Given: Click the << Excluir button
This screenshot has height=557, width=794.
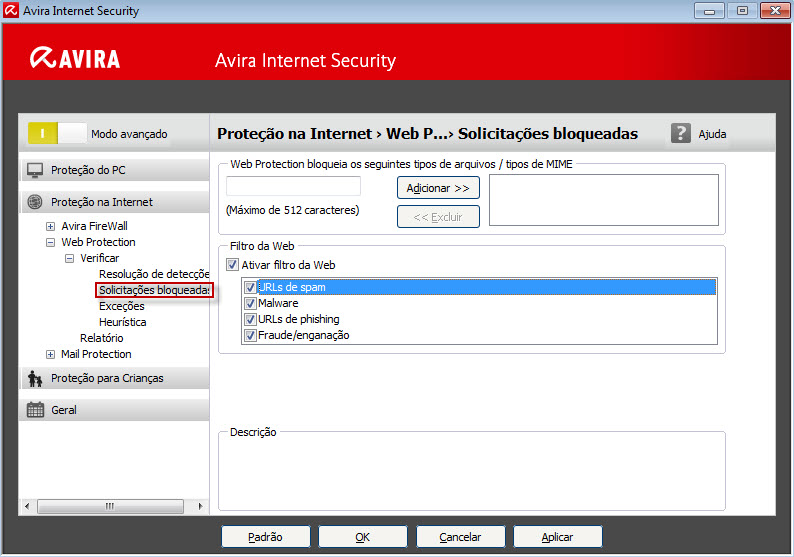Looking at the screenshot, I should 438,217.
